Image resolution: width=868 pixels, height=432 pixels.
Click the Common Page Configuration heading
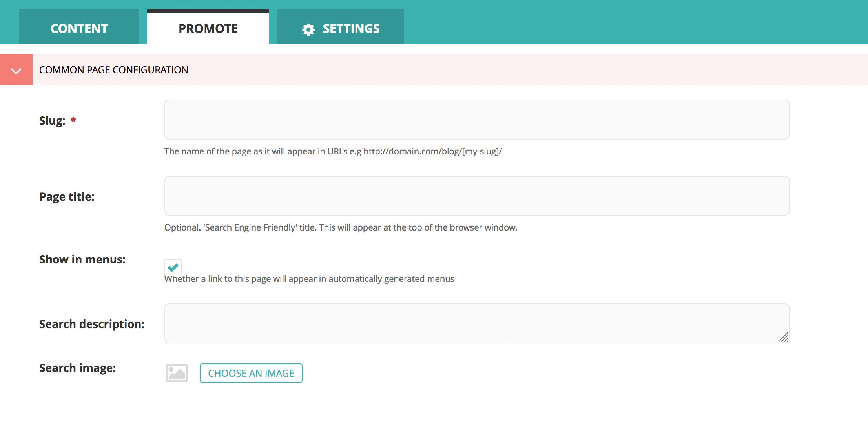[114, 70]
